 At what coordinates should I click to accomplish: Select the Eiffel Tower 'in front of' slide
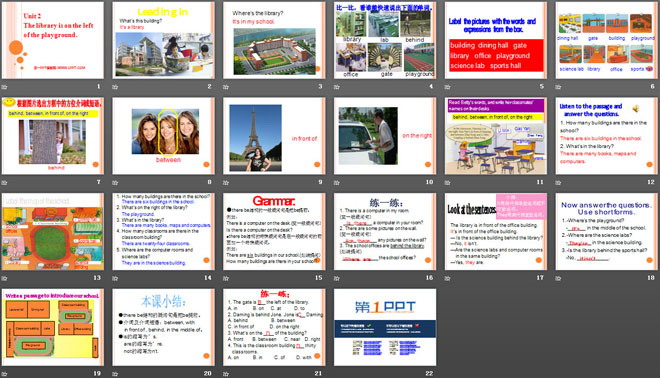point(274,136)
